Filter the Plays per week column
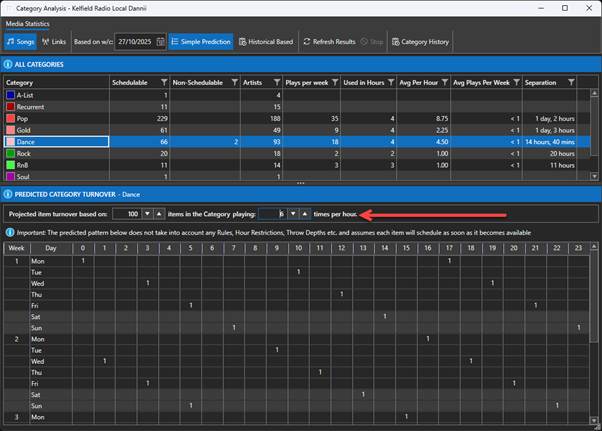Image resolution: width=602 pixels, height=431 pixels. tap(335, 83)
